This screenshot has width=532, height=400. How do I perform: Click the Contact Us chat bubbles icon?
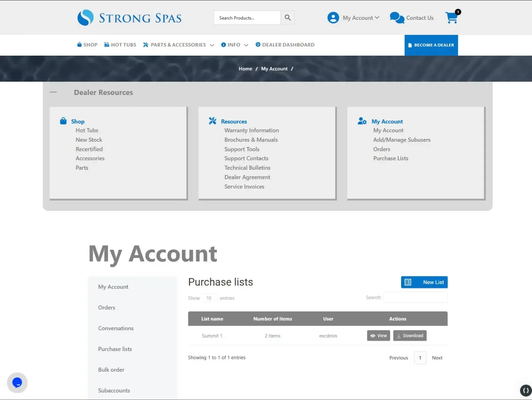pos(397,18)
